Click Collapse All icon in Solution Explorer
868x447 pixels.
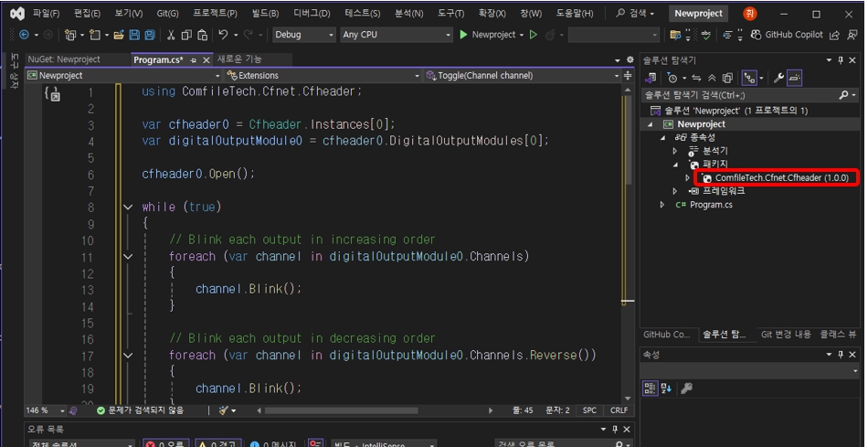pos(713,79)
